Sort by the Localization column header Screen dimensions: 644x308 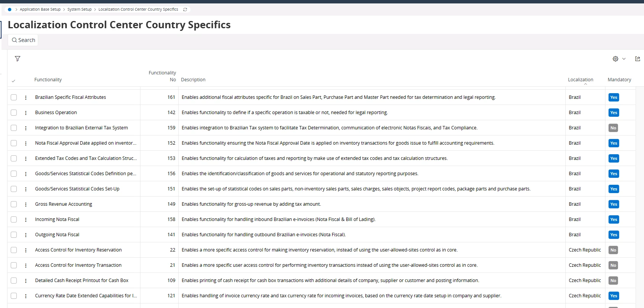point(580,80)
